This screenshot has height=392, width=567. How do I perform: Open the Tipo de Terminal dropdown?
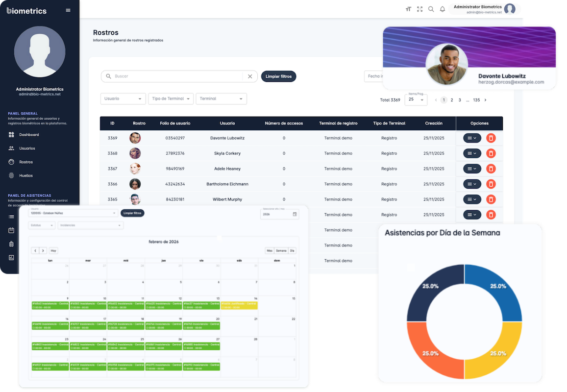(171, 98)
